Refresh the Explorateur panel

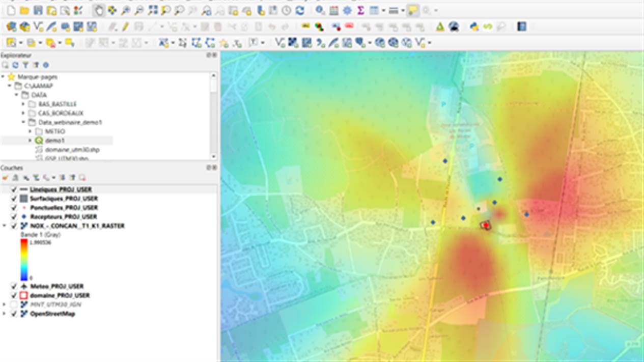point(15,65)
